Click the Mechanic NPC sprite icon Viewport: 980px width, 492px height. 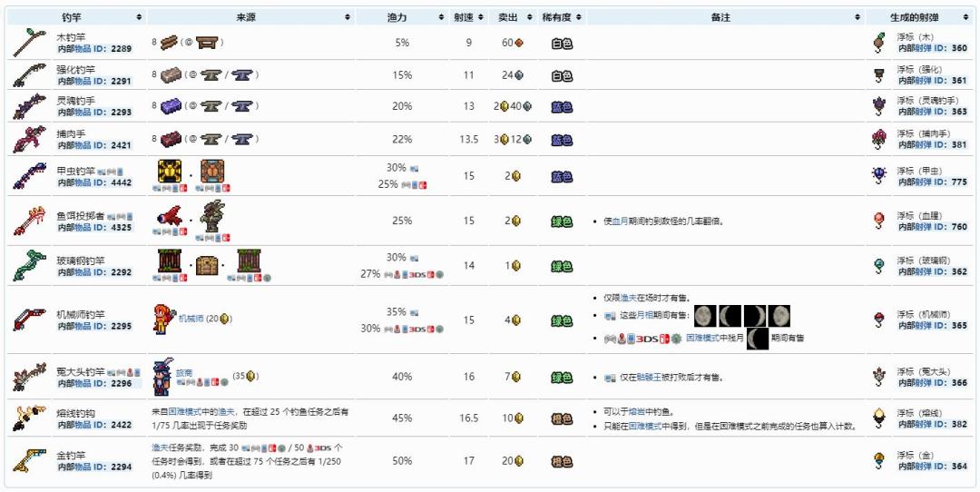coord(164,320)
